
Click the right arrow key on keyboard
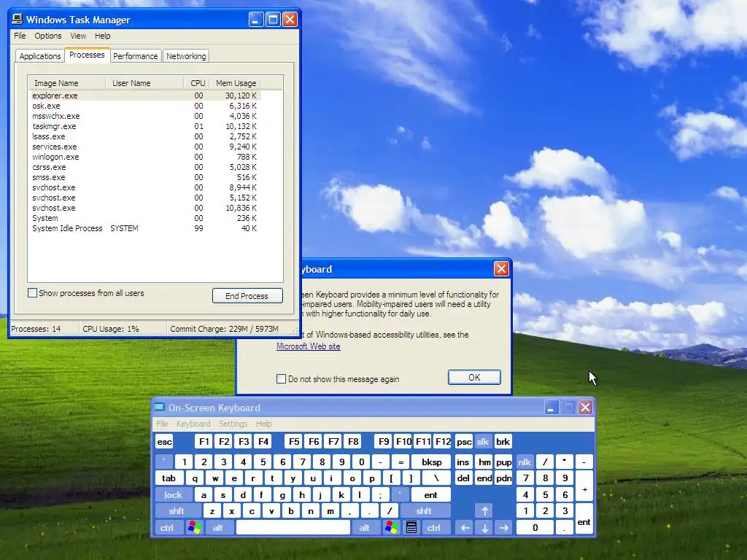(x=503, y=528)
